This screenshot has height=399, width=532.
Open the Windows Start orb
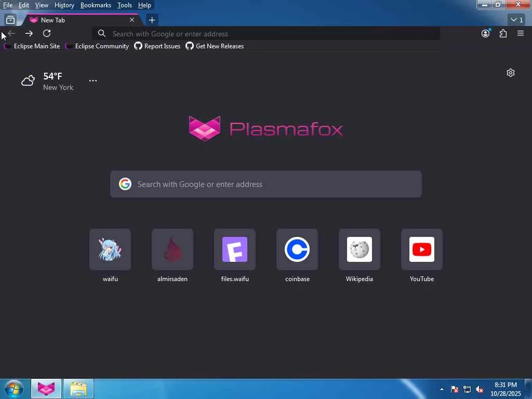[x=14, y=389]
